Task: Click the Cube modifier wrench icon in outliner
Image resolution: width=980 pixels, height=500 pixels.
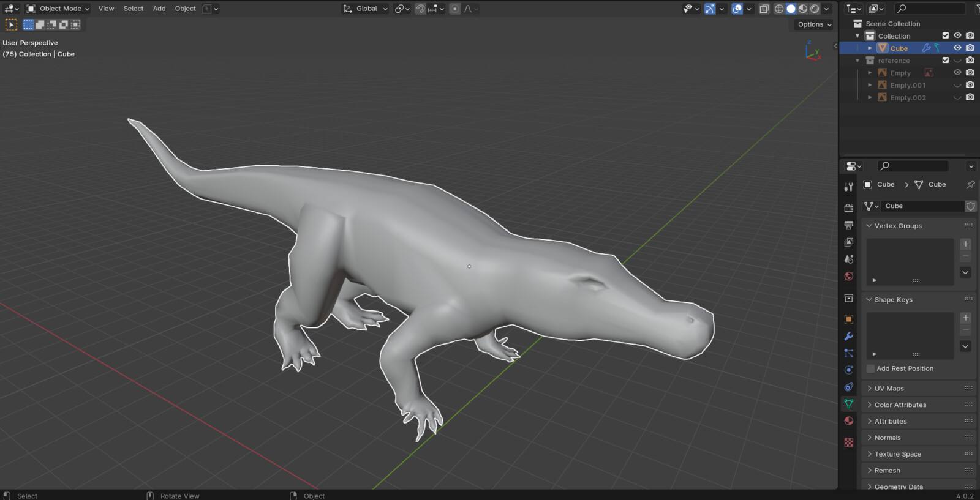Action: [x=926, y=48]
